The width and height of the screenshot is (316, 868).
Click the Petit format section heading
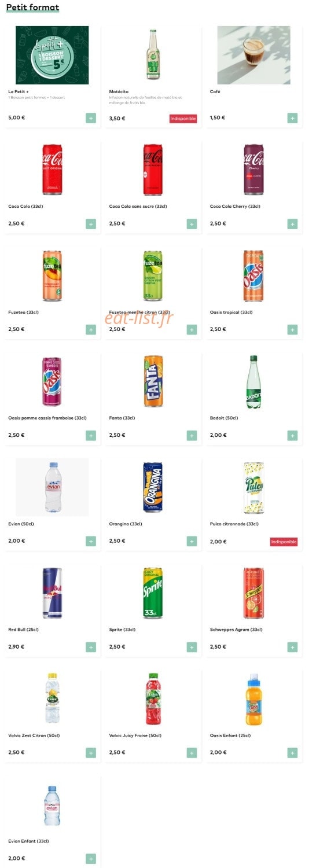pyautogui.click(x=32, y=8)
